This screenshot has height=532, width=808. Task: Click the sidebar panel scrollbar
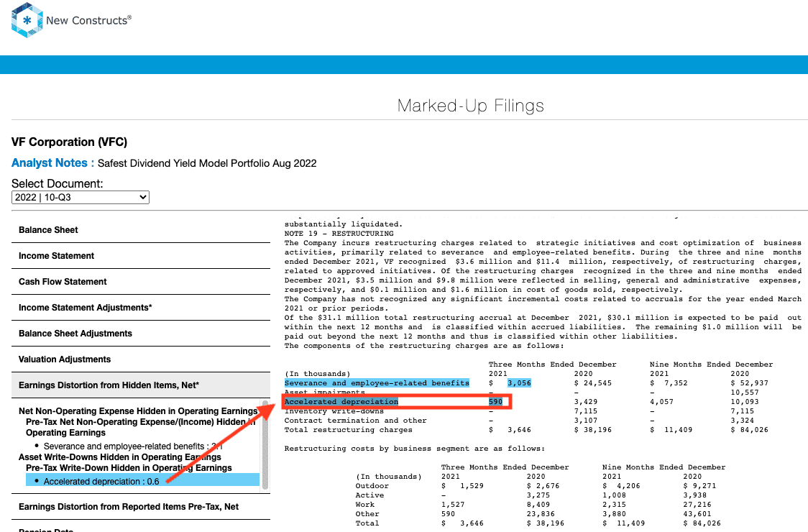pos(265,445)
